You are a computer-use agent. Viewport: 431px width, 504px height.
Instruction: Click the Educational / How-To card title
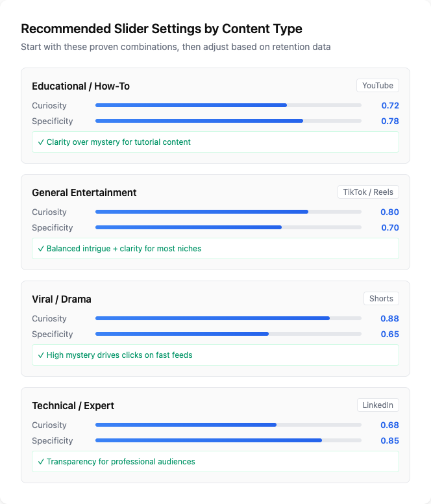(81, 86)
